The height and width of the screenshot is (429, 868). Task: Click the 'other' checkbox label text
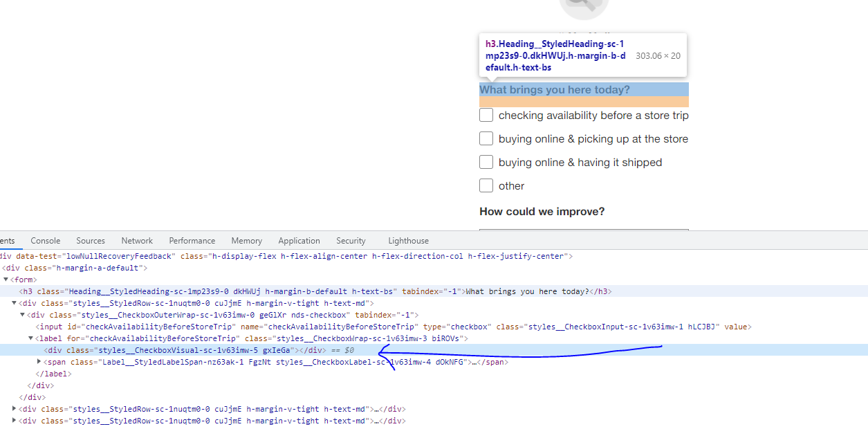(512, 185)
